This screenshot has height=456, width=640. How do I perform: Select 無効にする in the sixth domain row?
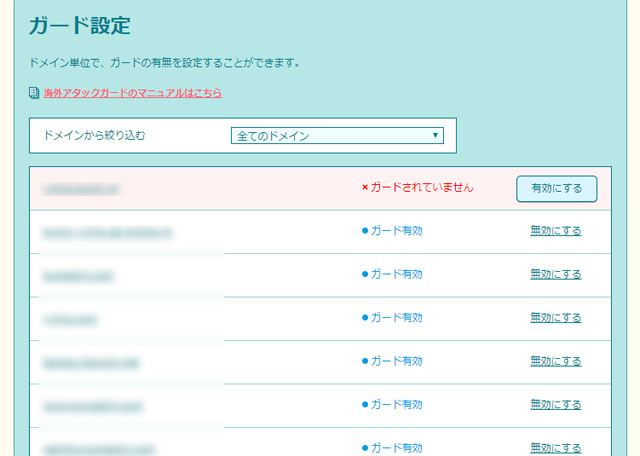click(x=555, y=405)
